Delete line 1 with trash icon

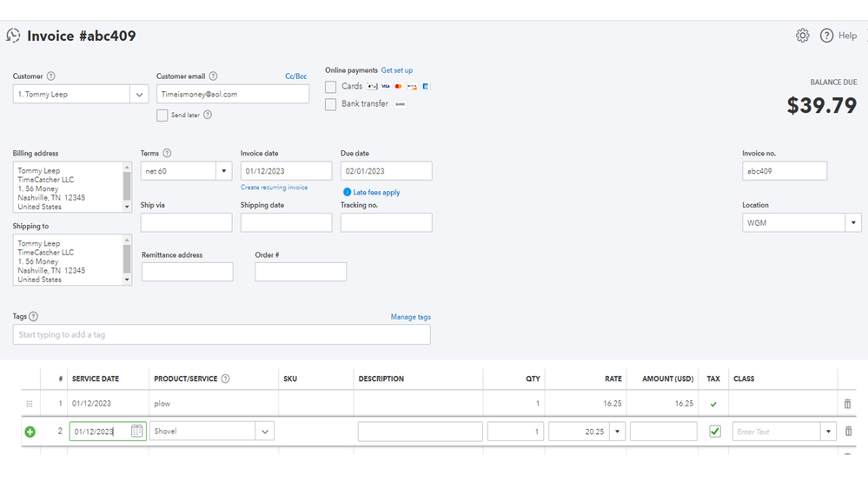[x=848, y=404]
